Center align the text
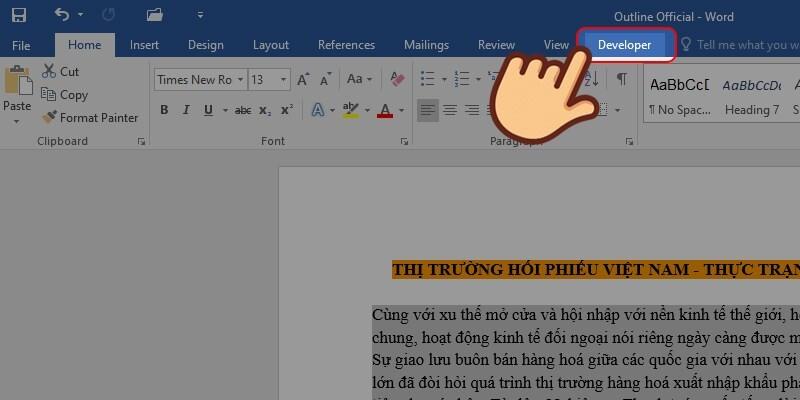The image size is (800, 400). point(449,110)
